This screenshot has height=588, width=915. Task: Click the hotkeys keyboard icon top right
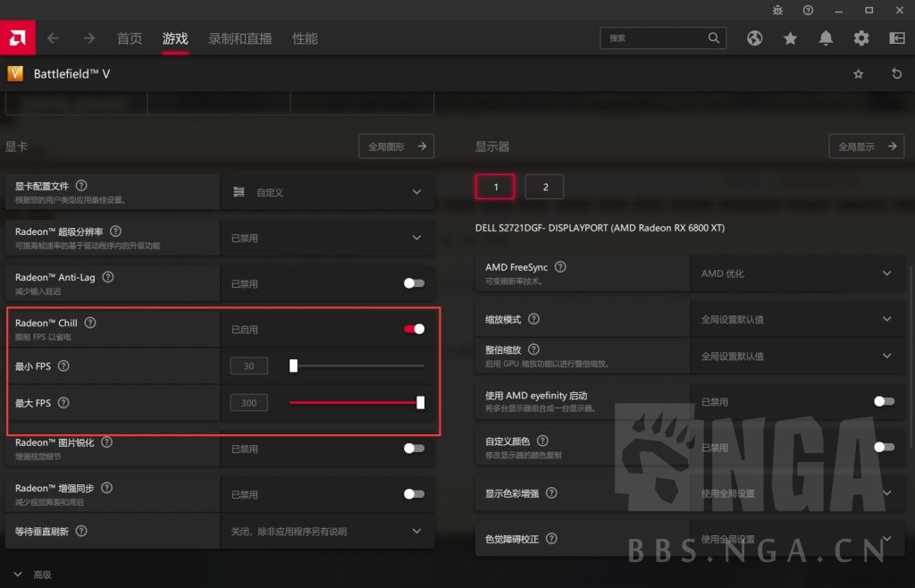click(x=895, y=38)
